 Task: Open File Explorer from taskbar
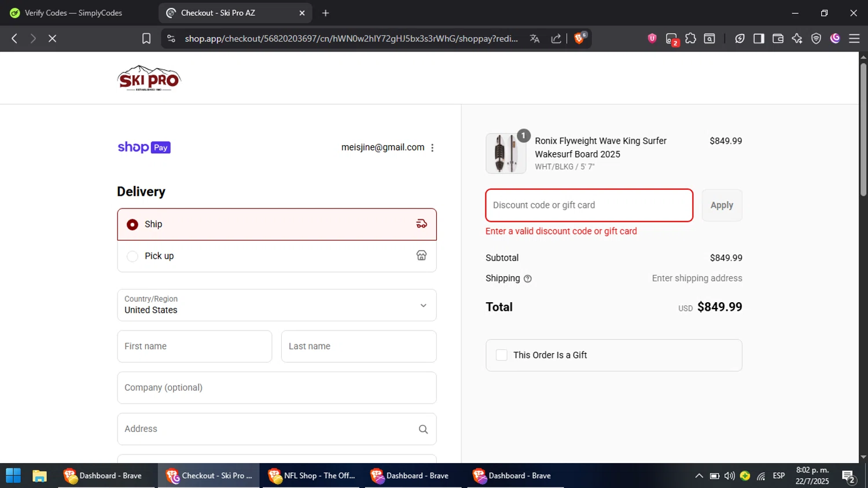point(39,475)
